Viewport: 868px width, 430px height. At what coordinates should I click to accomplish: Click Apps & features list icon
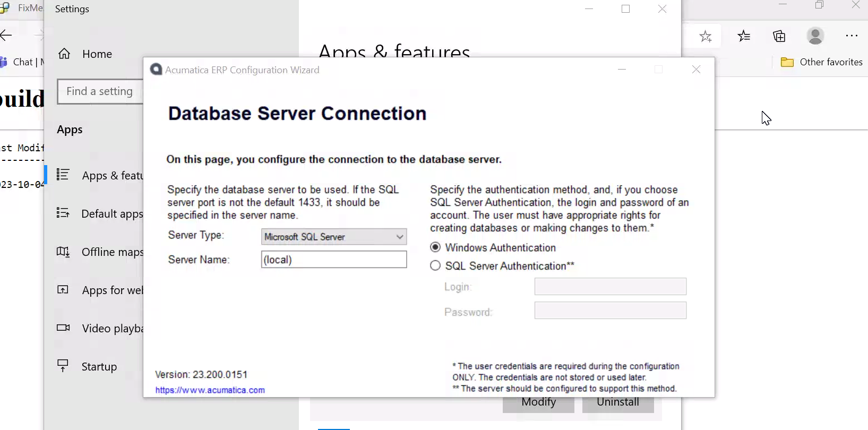click(63, 175)
